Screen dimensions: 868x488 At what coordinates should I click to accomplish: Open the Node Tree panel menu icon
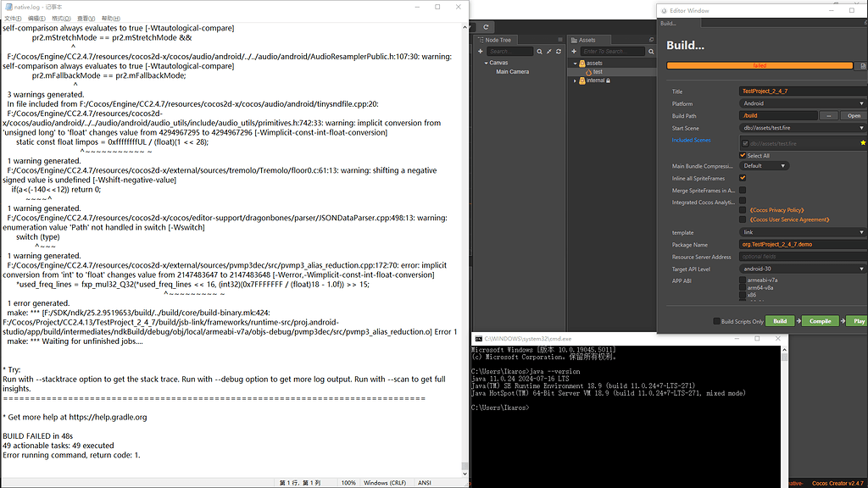(560, 40)
